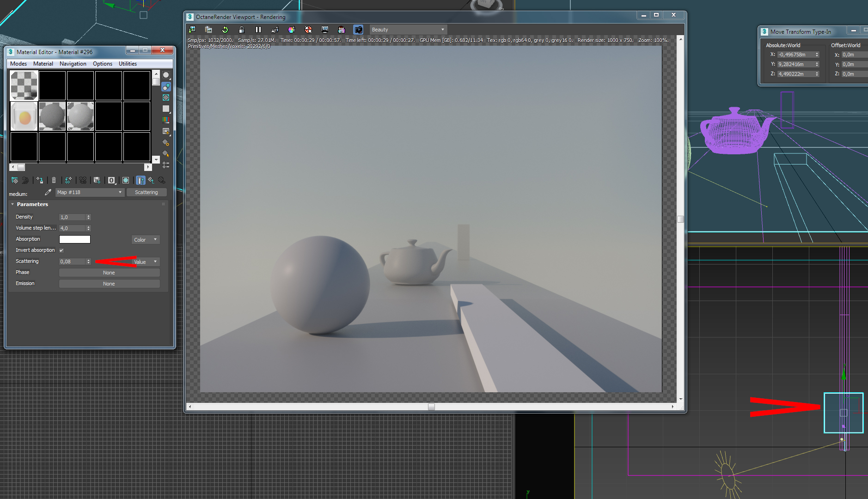
Task: Open the Map #118 name dropdown
Action: [x=90, y=192]
